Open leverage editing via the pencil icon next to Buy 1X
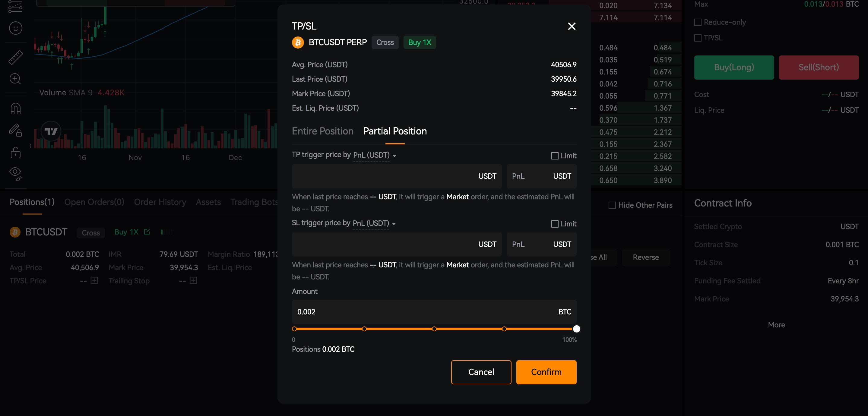The width and height of the screenshot is (868, 416). (147, 232)
